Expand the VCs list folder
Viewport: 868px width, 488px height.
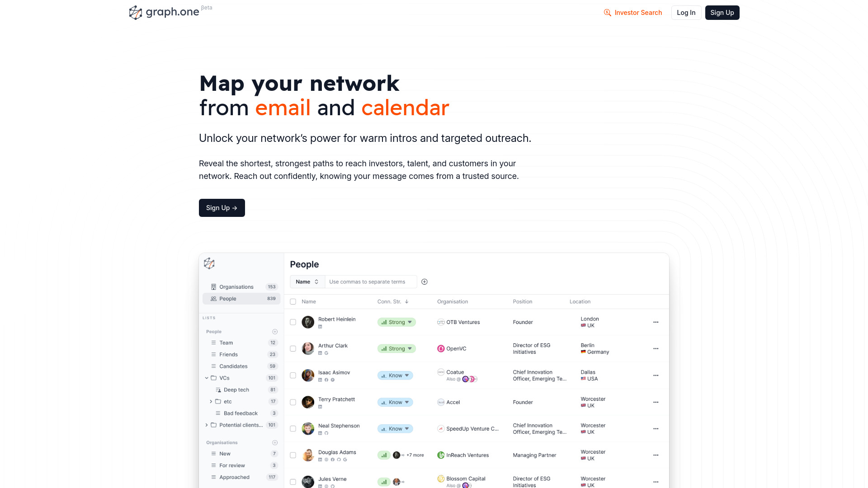[207, 377]
